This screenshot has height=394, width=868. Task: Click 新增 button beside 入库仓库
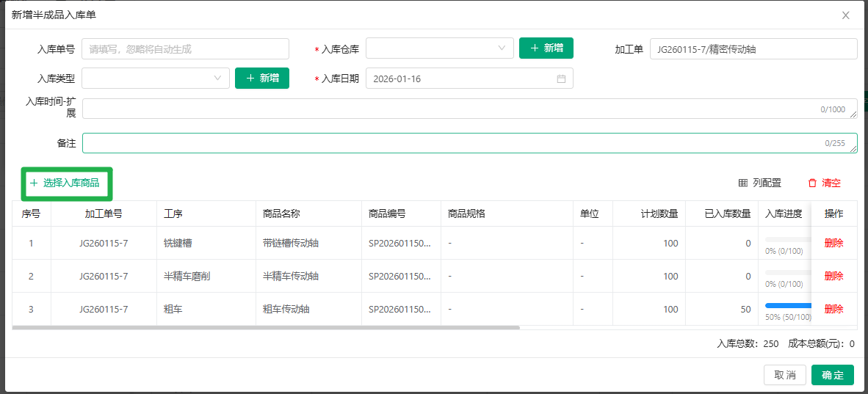(546, 48)
